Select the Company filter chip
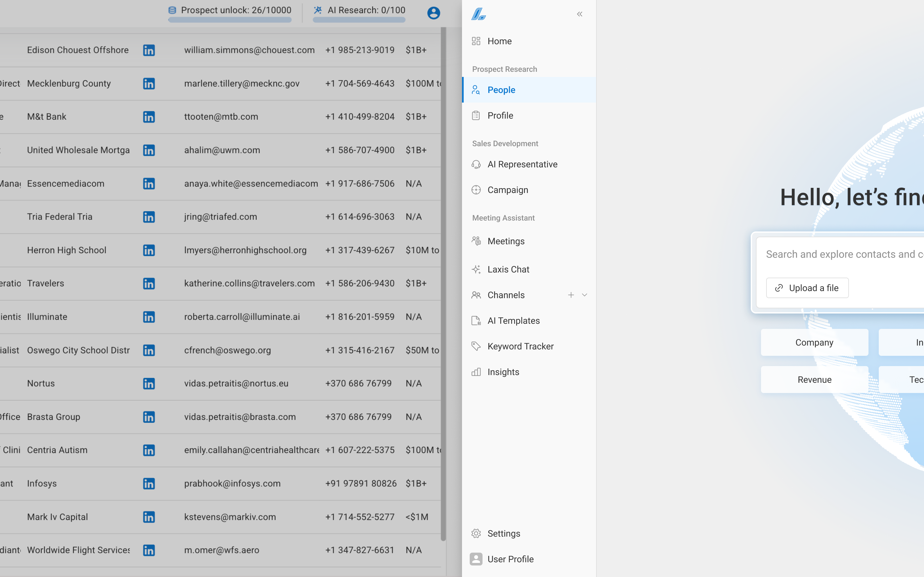Viewport: 924px width, 577px height. coord(814,343)
